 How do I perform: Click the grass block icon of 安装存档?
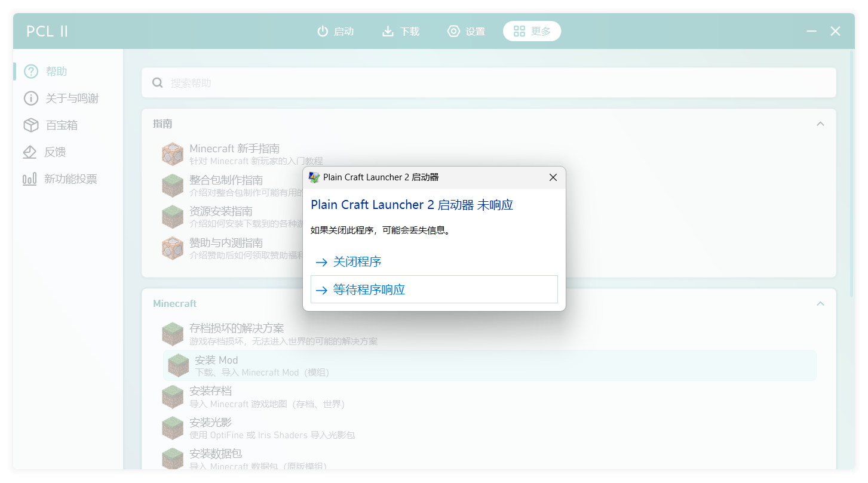173,397
